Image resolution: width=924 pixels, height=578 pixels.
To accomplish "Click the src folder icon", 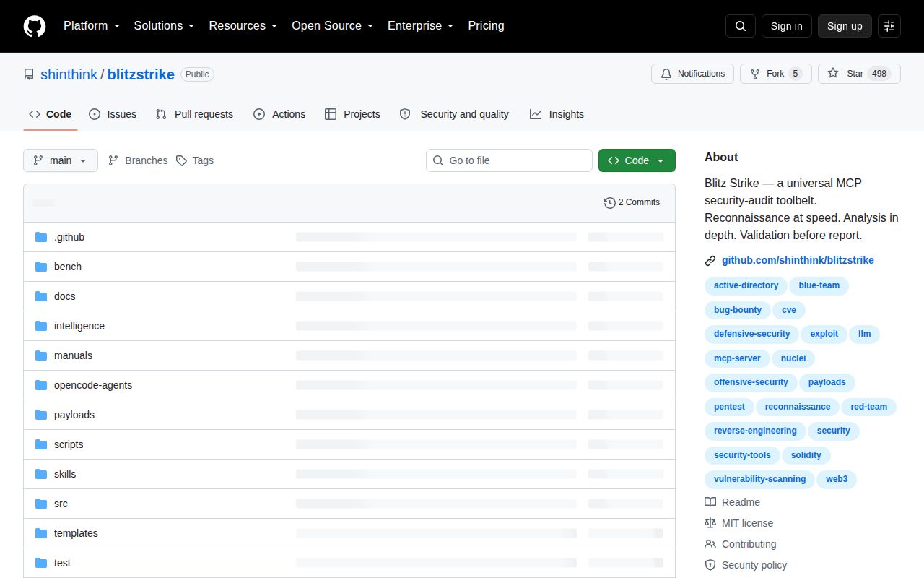I will click(41, 504).
